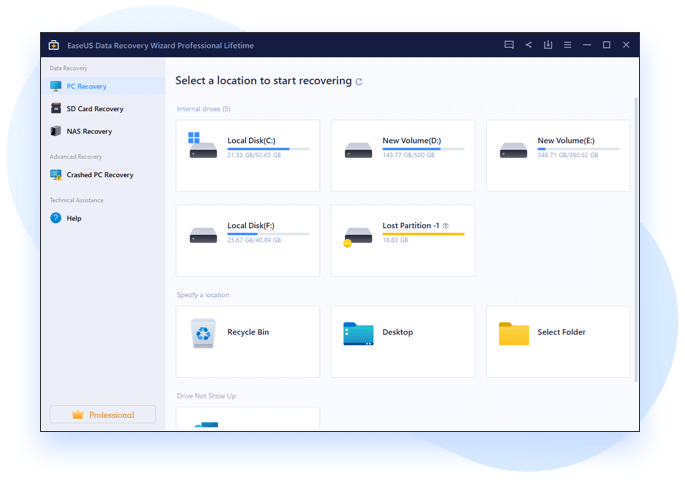
Task: Click info icon next to Lost Partition -1
Action: [x=446, y=226]
